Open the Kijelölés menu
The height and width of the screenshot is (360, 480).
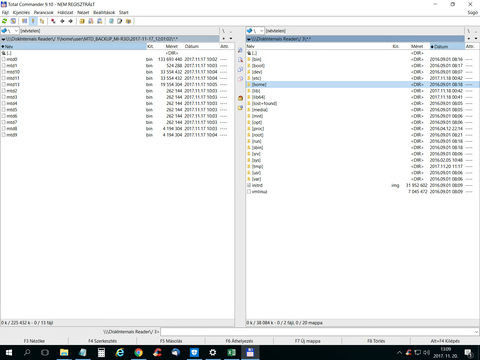(x=21, y=12)
